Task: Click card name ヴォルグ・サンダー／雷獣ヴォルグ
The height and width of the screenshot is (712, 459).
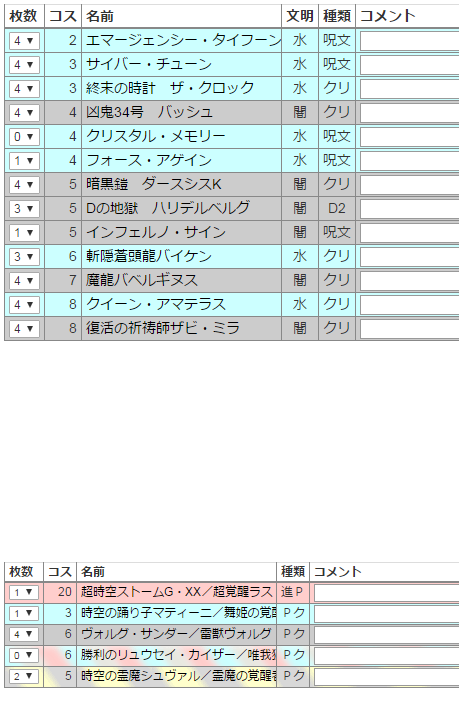Action: [x=176, y=633]
